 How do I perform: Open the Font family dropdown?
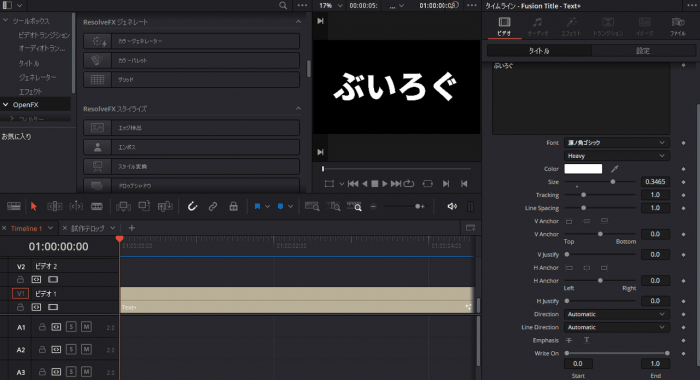(x=616, y=142)
